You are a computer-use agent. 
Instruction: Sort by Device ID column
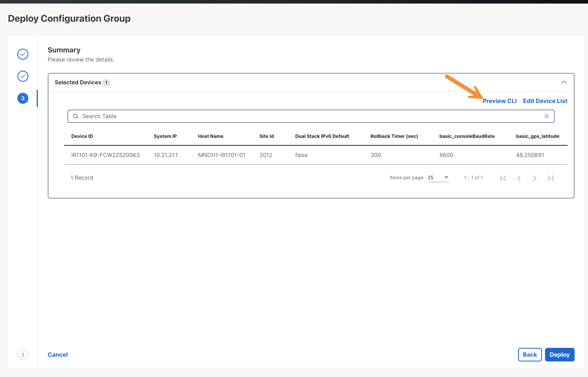point(82,136)
